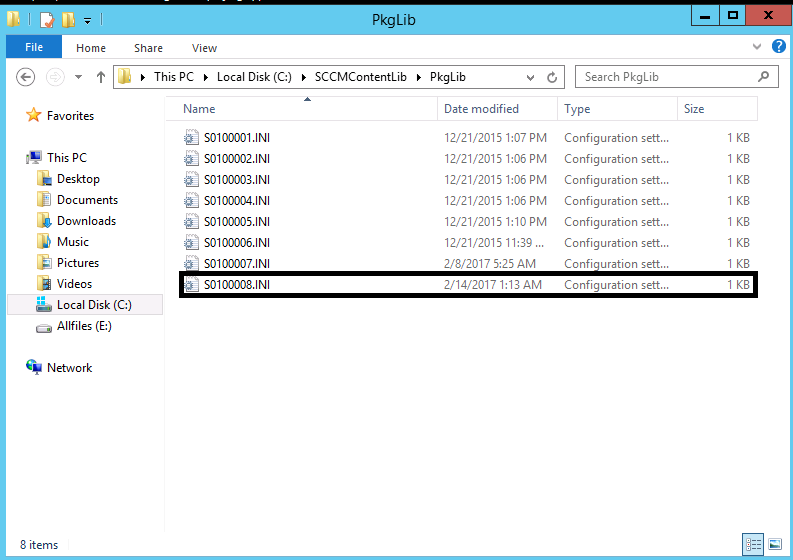Screen dimensions: 793x560
Task: Refresh the PkgLib folder view
Action: pos(552,77)
